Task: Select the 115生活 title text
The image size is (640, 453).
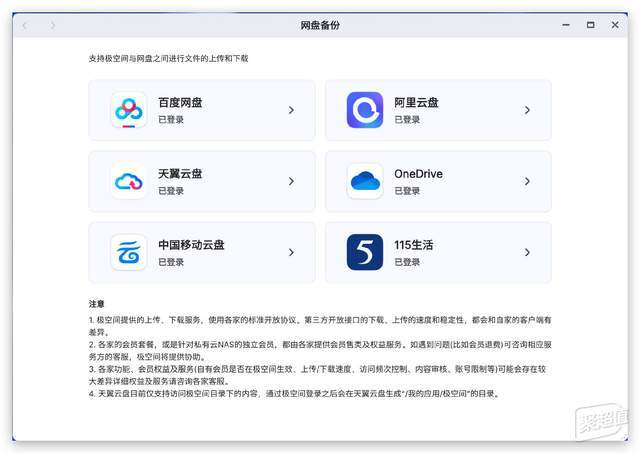Action: [413, 245]
